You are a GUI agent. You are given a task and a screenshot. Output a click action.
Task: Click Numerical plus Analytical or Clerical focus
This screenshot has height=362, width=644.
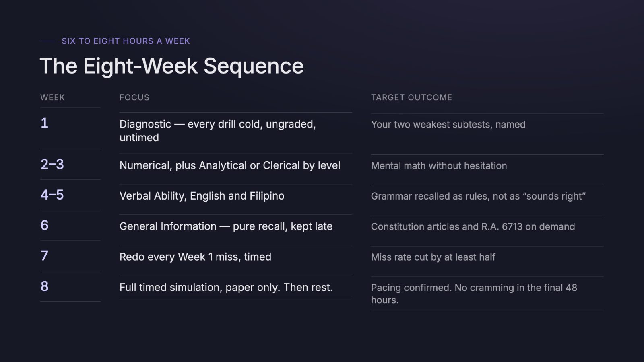tap(230, 165)
